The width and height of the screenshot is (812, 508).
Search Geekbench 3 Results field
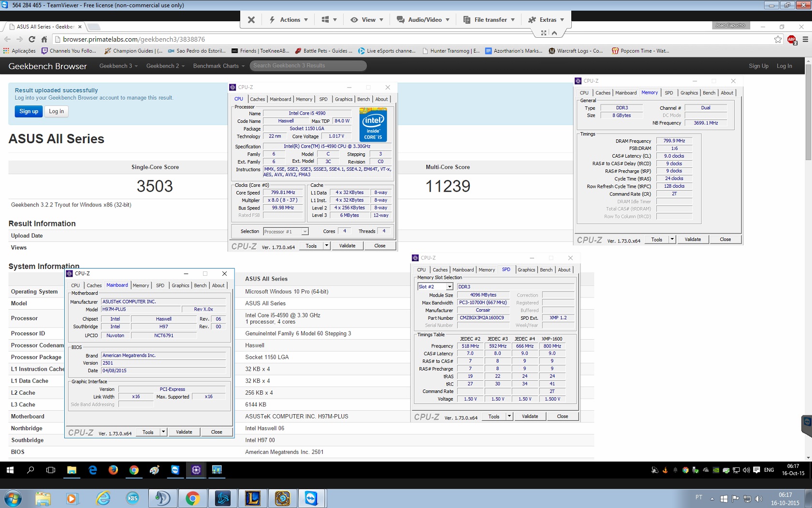pyautogui.click(x=308, y=66)
